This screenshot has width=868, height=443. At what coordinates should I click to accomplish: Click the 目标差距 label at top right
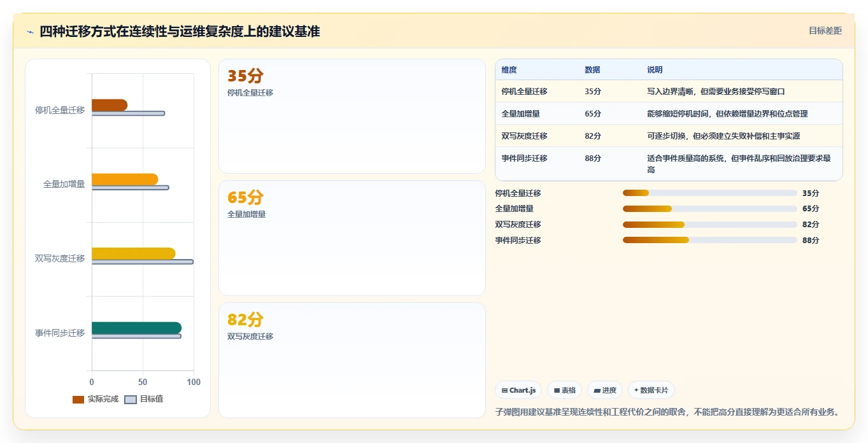[x=825, y=31]
